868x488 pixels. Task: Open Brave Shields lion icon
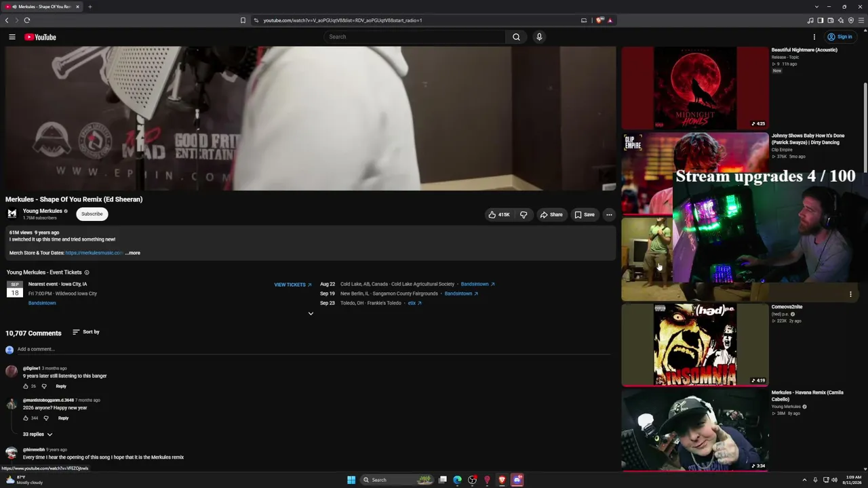click(599, 20)
